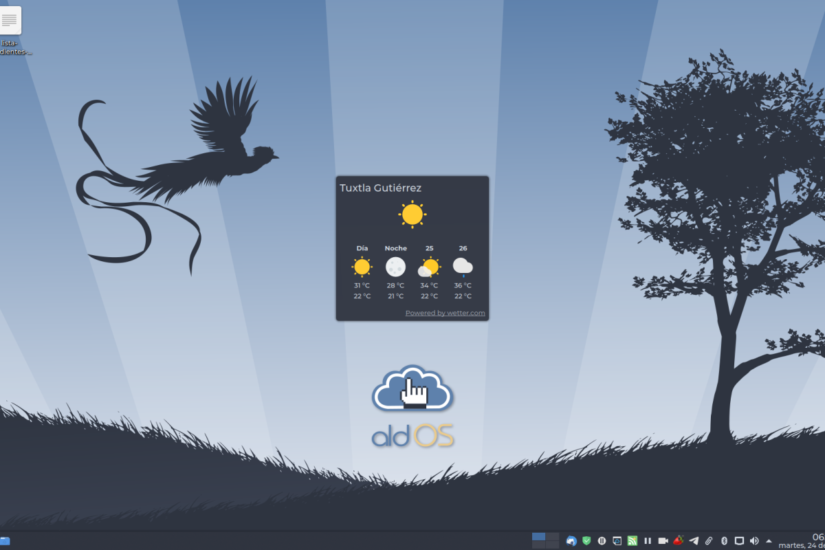
Task: Click the Día column label
Action: [362, 248]
